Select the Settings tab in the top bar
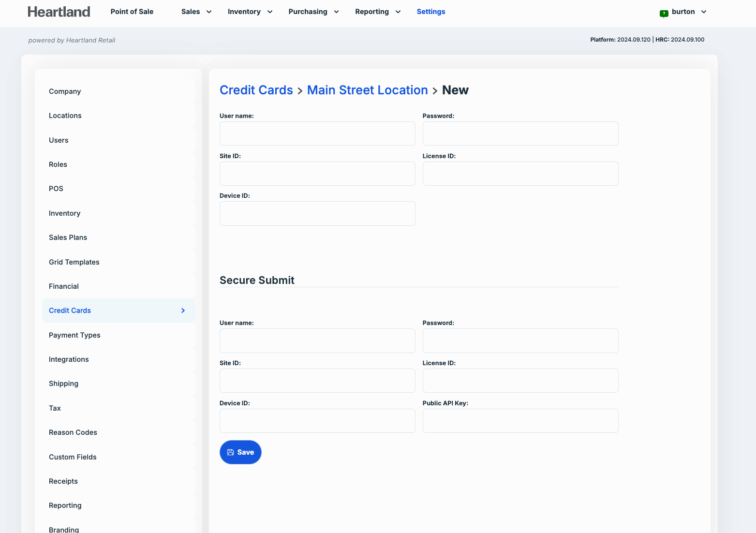 [x=430, y=12]
